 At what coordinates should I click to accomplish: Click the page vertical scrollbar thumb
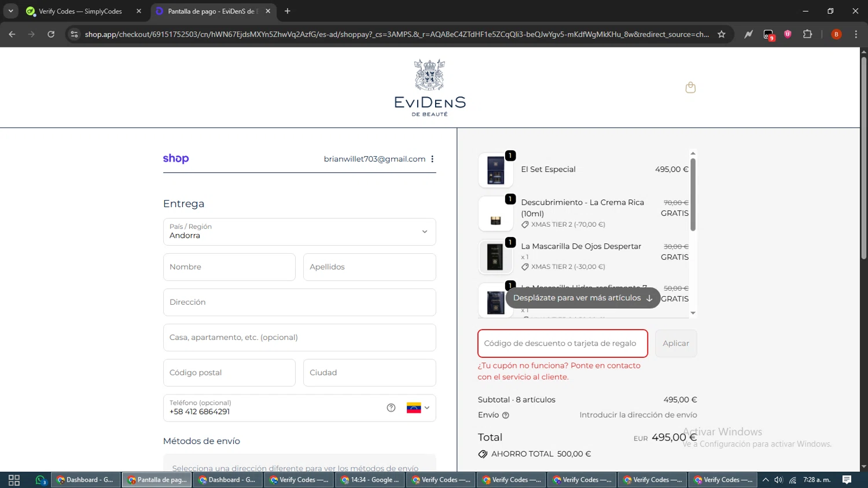863,157
